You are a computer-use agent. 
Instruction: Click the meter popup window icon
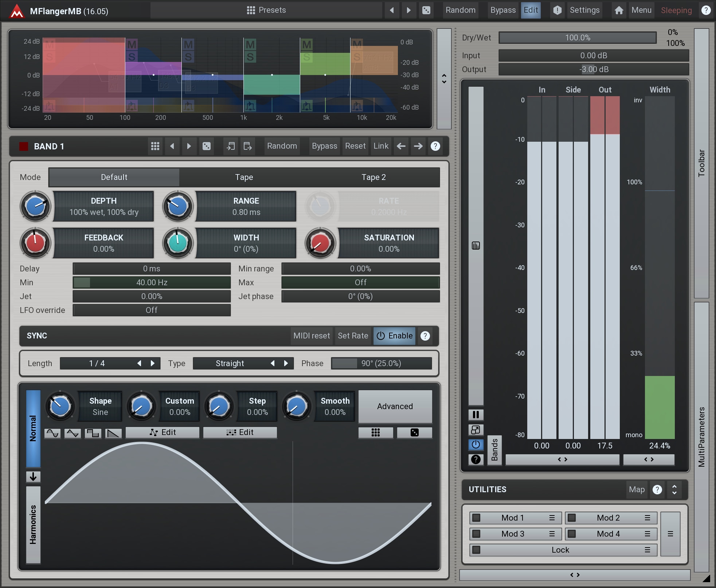(x=476, y=430)
